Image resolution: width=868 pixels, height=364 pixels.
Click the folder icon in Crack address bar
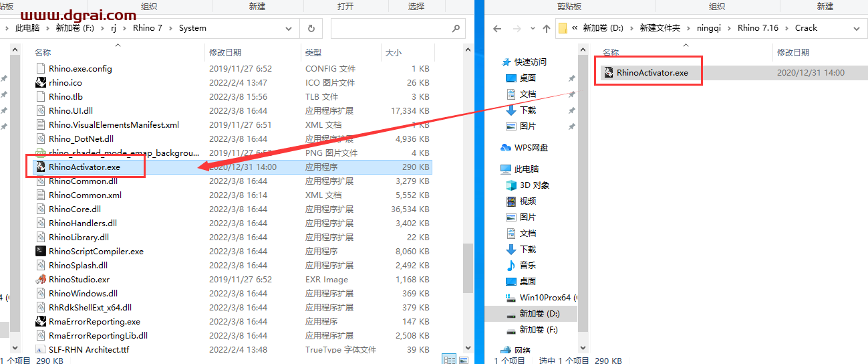(x=563, y=28)
